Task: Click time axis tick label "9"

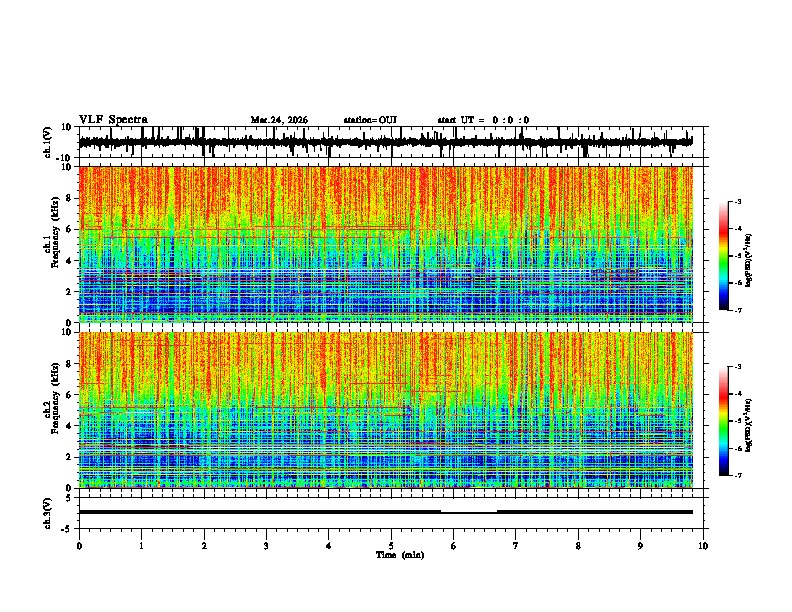Action: coord(640,546)
